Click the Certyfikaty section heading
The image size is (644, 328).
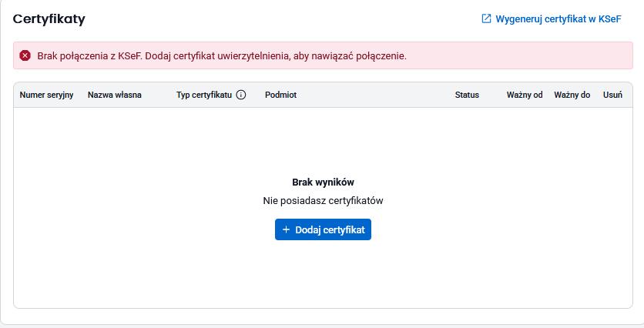pyautogui.click(x=49, y=19)
